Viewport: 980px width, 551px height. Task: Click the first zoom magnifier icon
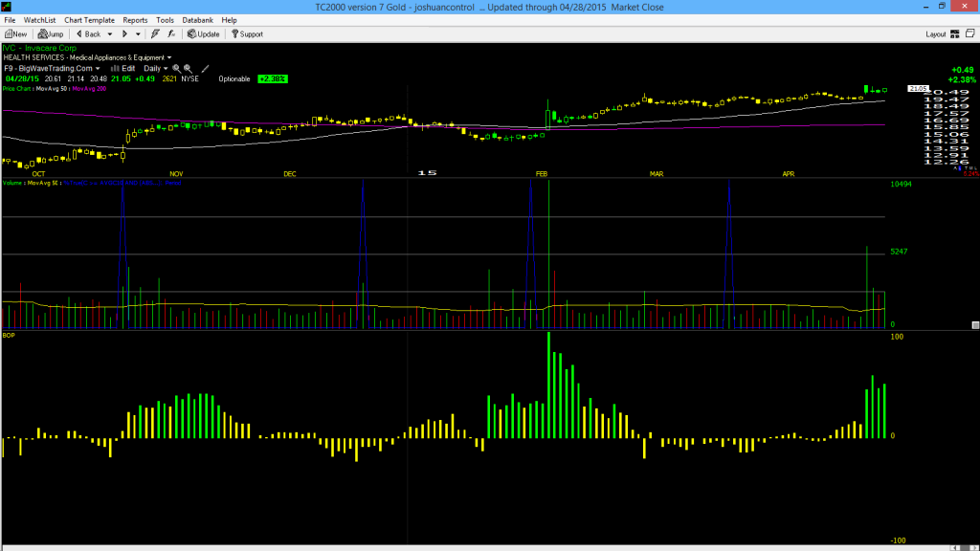[x=176, y=69]
